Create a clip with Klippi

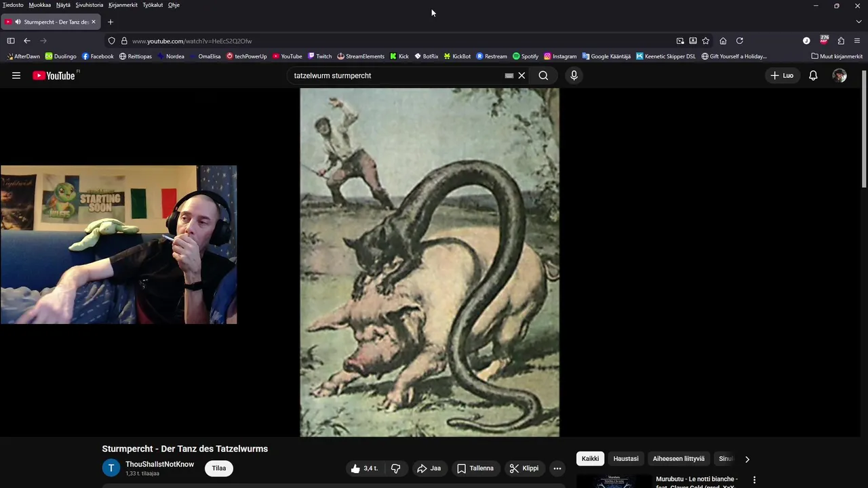tap(524, 468)
